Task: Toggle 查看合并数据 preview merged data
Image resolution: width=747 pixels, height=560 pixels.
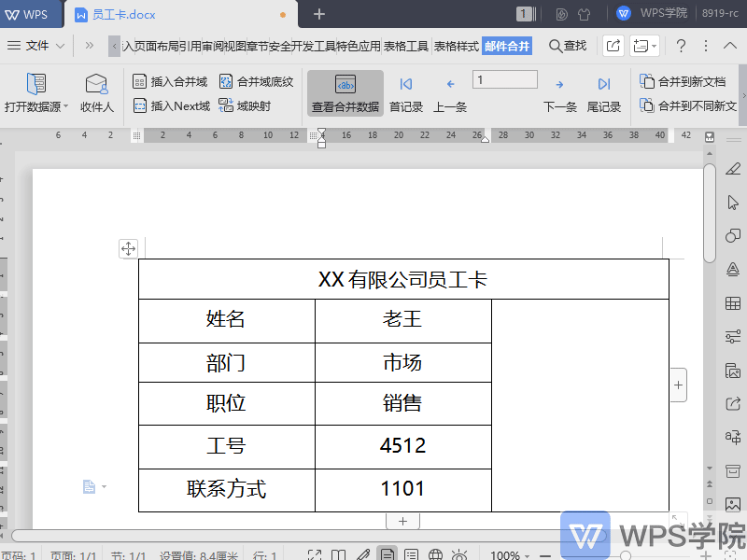Action: 345,94
